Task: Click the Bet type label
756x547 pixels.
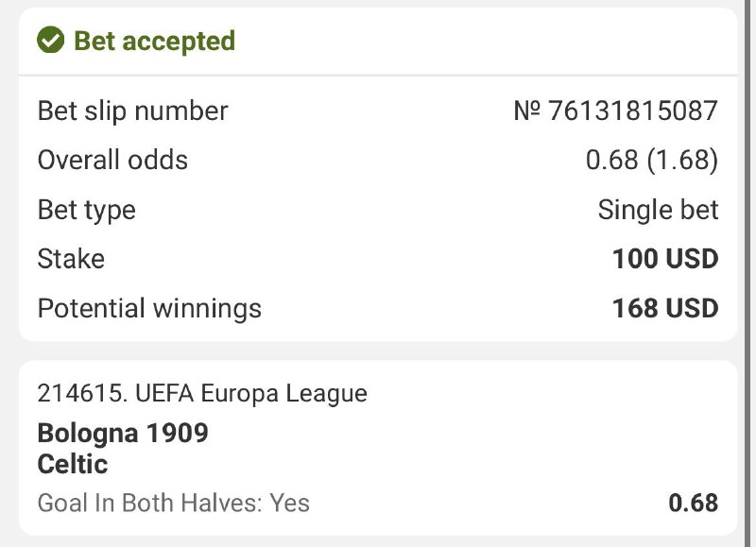Action: click(x=86, y=210)
